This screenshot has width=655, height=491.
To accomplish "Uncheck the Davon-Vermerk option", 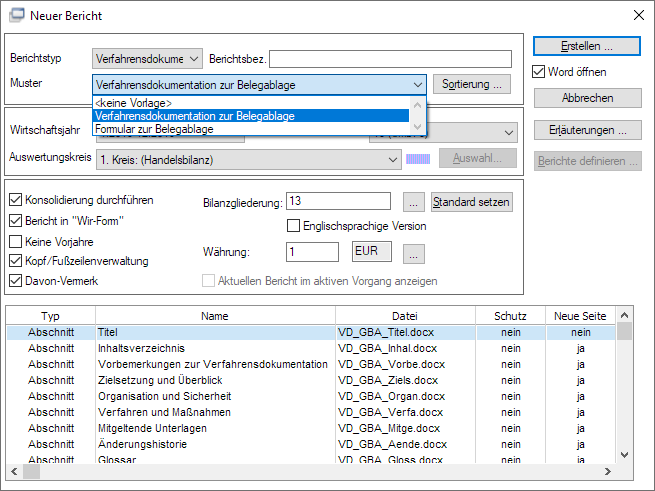I will (15, 280).
